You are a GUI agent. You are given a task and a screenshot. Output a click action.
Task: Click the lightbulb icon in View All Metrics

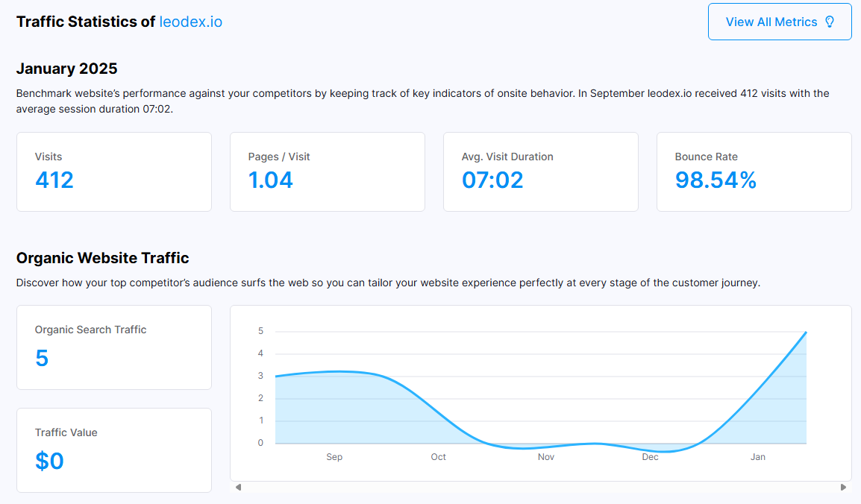[x=830, y=22]
